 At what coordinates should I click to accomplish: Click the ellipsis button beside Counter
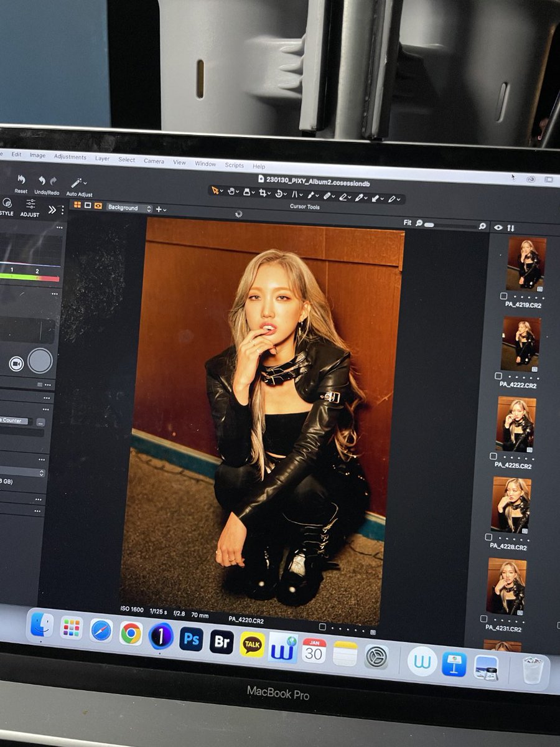(x=40, y=422)
